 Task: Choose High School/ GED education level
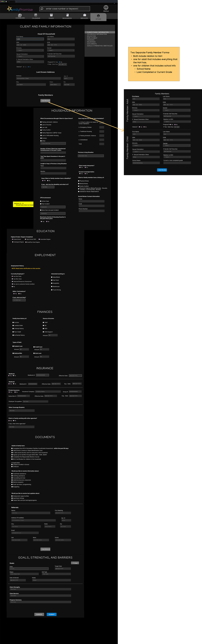25,239
